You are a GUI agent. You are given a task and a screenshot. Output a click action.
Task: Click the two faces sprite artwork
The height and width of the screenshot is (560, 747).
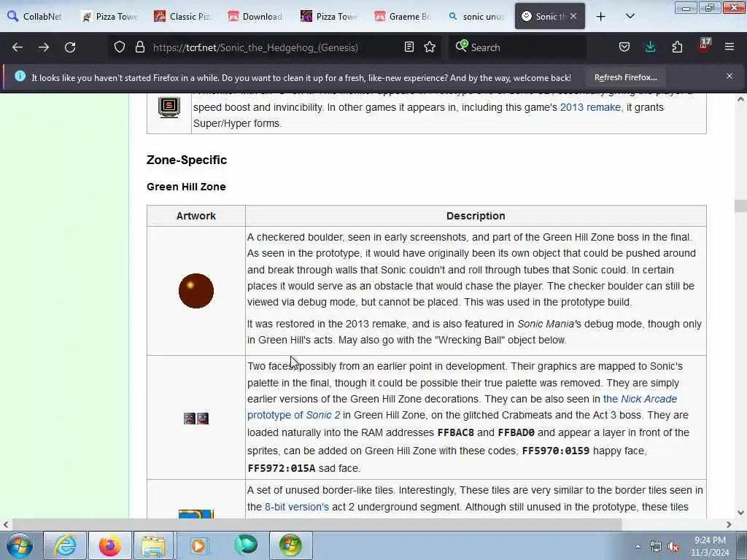tap(196, 418)
